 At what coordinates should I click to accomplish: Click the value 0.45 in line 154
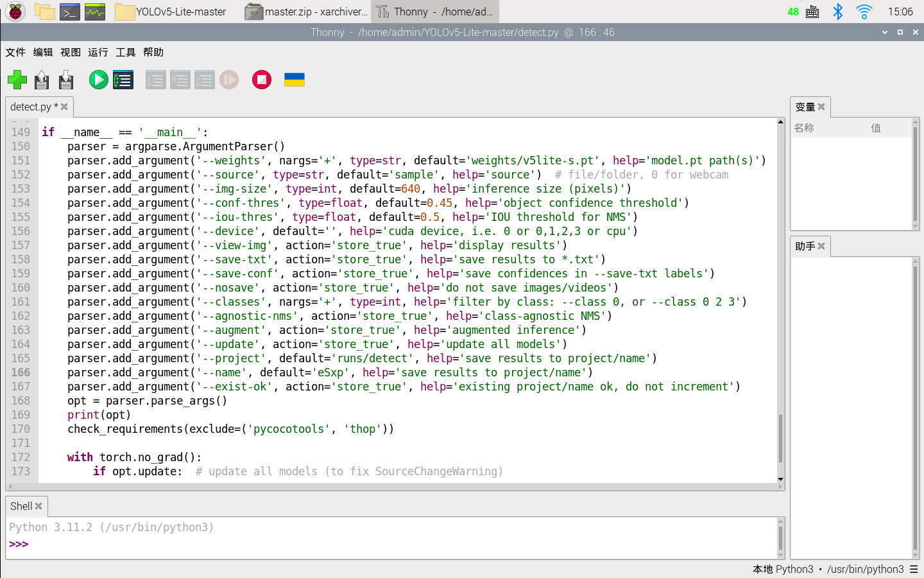(x=440, y=203)
